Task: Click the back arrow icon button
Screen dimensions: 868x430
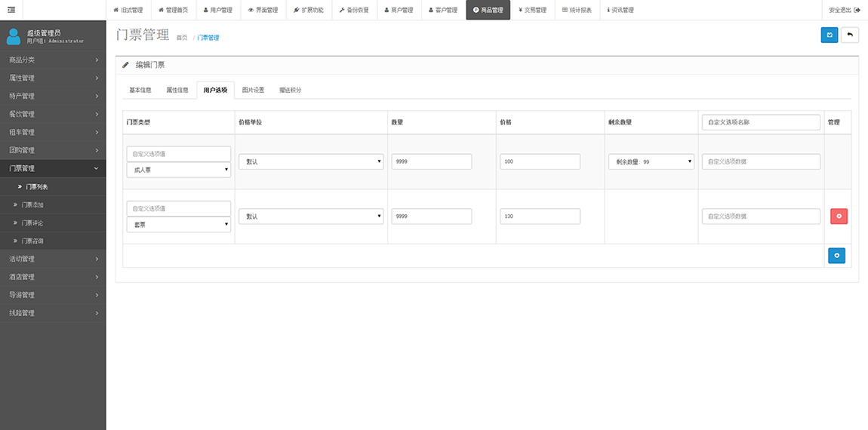Action: 850,35
